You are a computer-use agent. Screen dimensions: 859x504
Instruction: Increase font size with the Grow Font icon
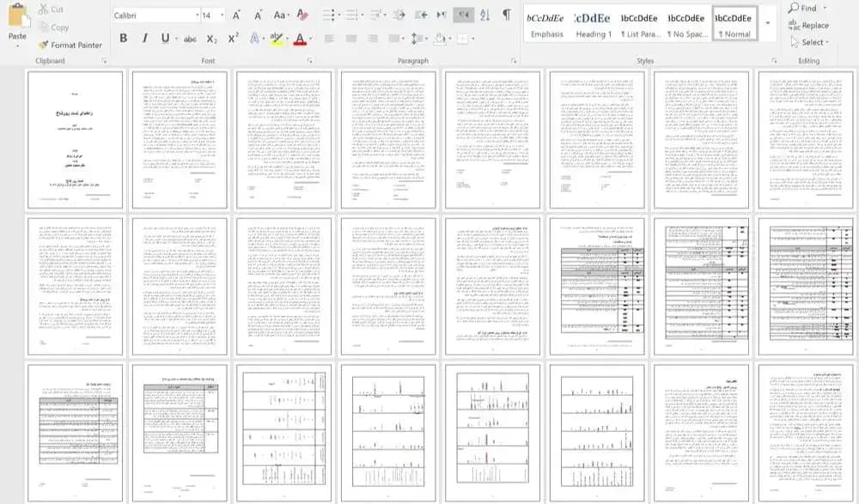point(237,15)
